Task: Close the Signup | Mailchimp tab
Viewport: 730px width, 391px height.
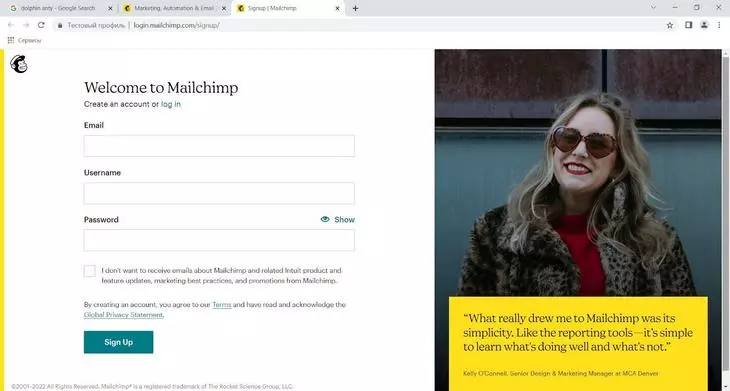Action: (x=337, y=8)
